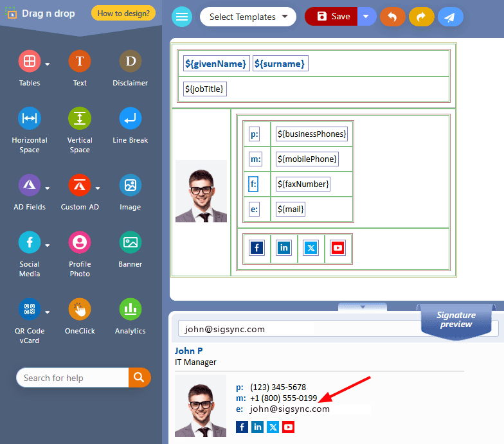Click the Facebook icon in signature preview
This screenshot has height=444, width=504.
coord(242,427)
